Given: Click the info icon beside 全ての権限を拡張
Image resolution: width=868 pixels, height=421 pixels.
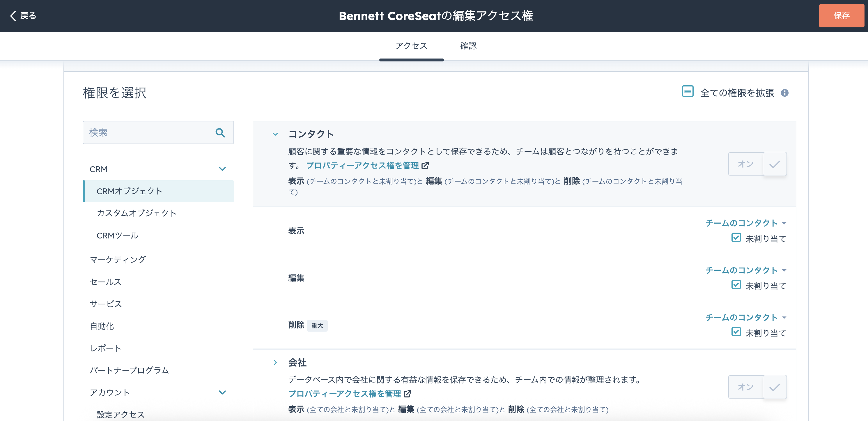Looking at the screenshot, I should [785, 93].
